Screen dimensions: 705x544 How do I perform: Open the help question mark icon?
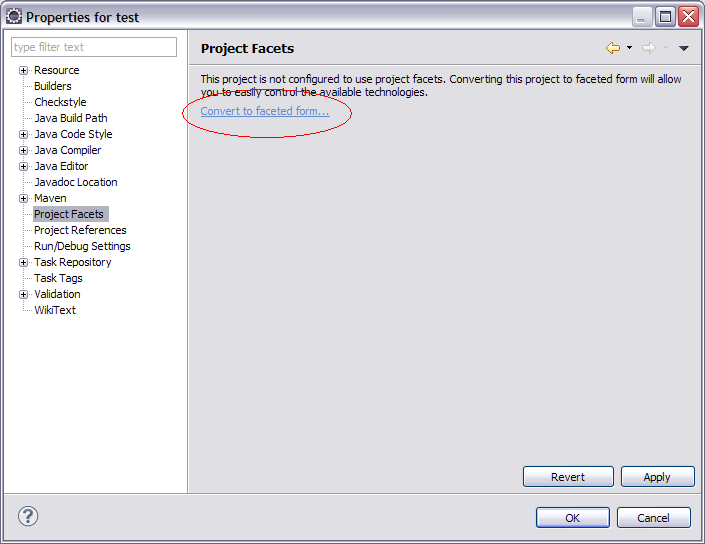pos(28,516)
